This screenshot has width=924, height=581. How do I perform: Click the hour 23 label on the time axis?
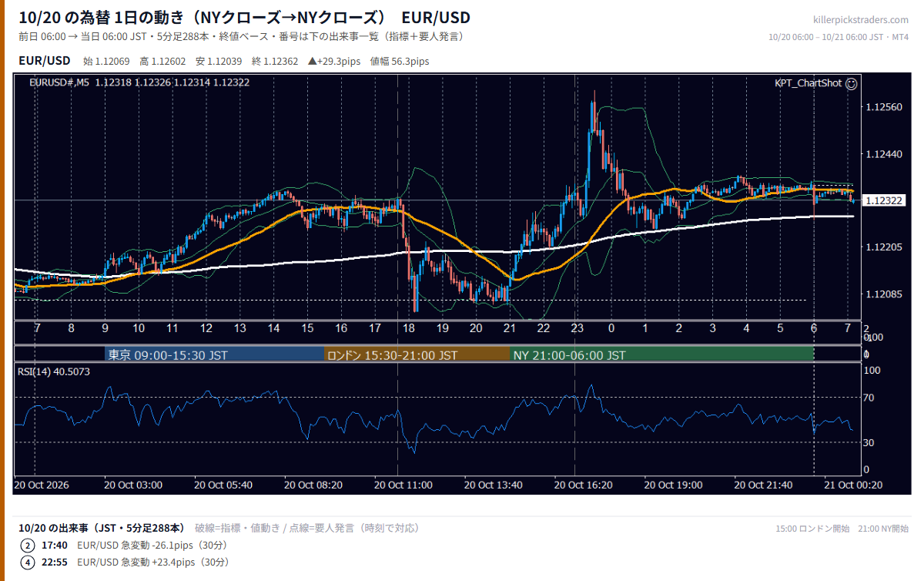(x=577, y=328)
